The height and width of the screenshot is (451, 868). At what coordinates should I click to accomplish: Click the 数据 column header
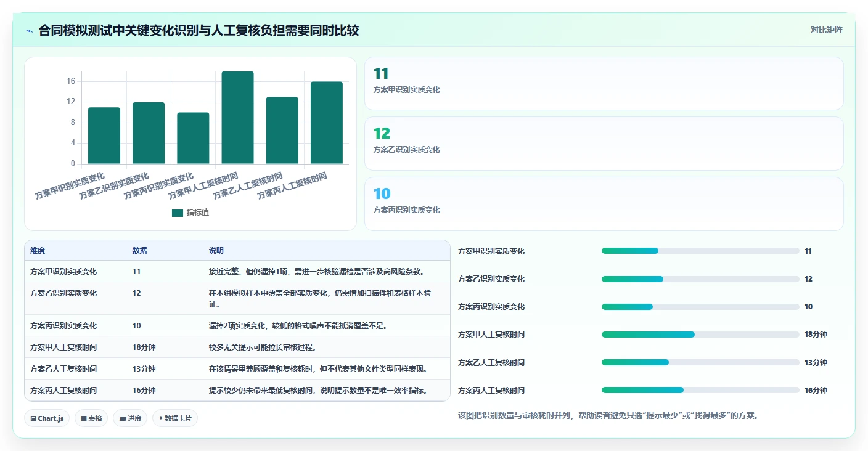(139, 251)
